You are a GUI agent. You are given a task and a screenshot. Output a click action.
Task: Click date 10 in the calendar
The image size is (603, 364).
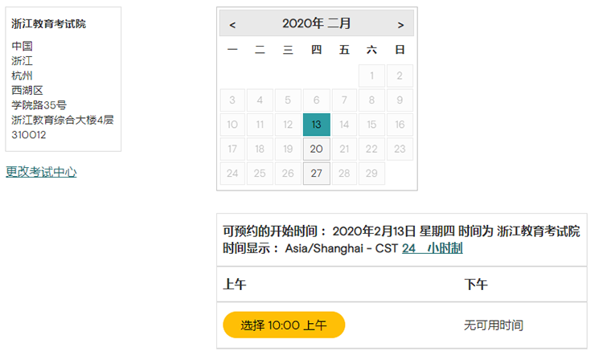click(x=232, y=125)
